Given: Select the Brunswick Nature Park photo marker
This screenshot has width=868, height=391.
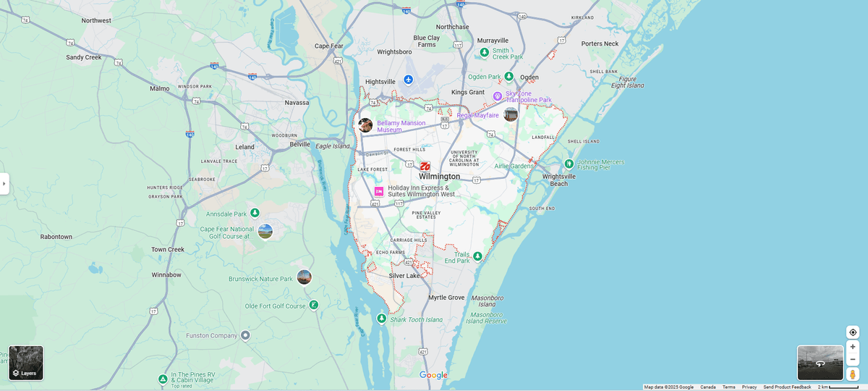Looking at the screenshot, I should (x=304, y=277).
